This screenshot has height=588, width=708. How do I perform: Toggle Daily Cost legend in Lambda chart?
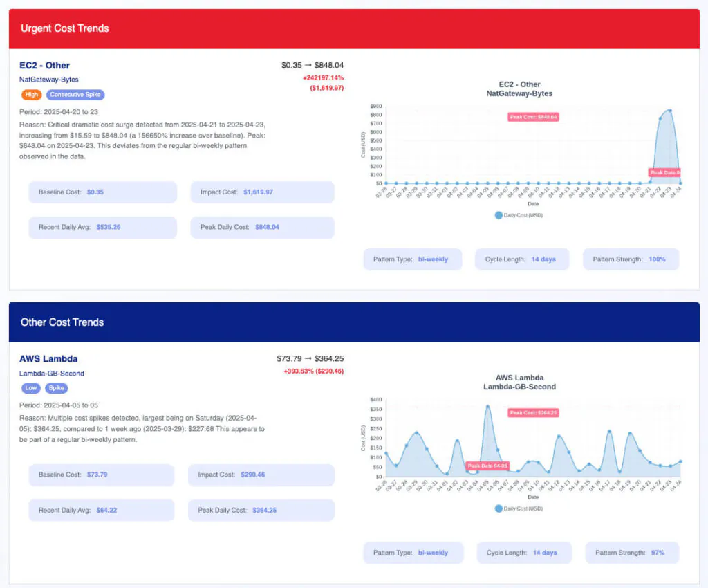(x=519, y=508)
